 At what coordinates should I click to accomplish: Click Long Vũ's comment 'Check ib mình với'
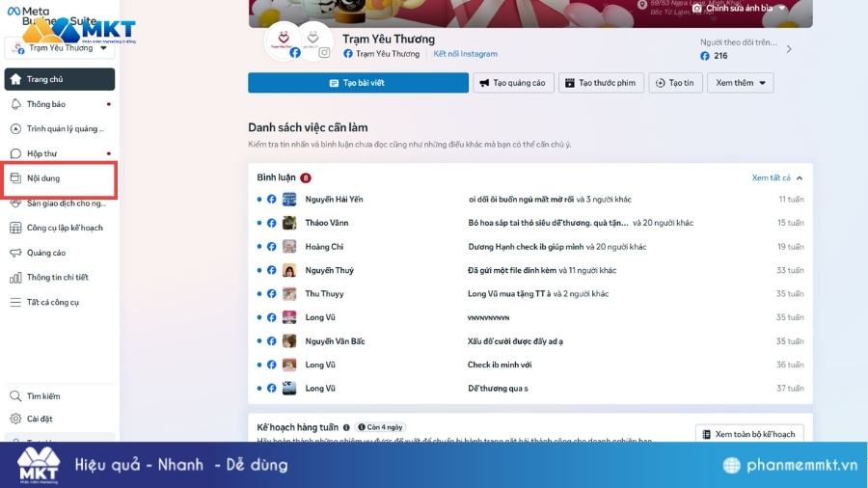click(500, 366)
